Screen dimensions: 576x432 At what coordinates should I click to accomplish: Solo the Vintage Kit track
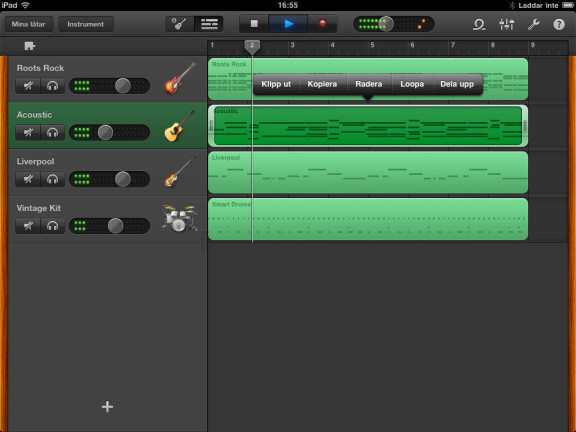click(x=53, y=226)
